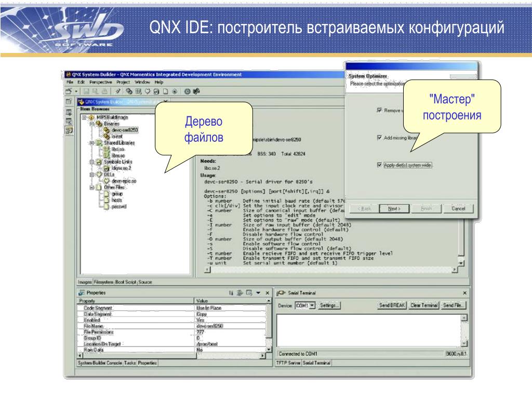Click the Add Shared Library grid icon
Image resolution: width=532 pixels, height=399 pixels.
tap(138, 91)
